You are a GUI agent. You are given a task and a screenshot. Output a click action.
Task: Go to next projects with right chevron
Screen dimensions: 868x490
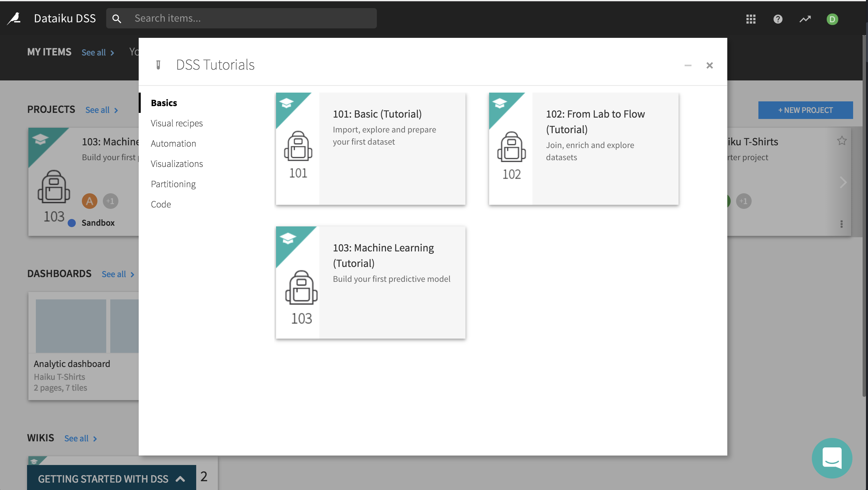click(843, 182)
